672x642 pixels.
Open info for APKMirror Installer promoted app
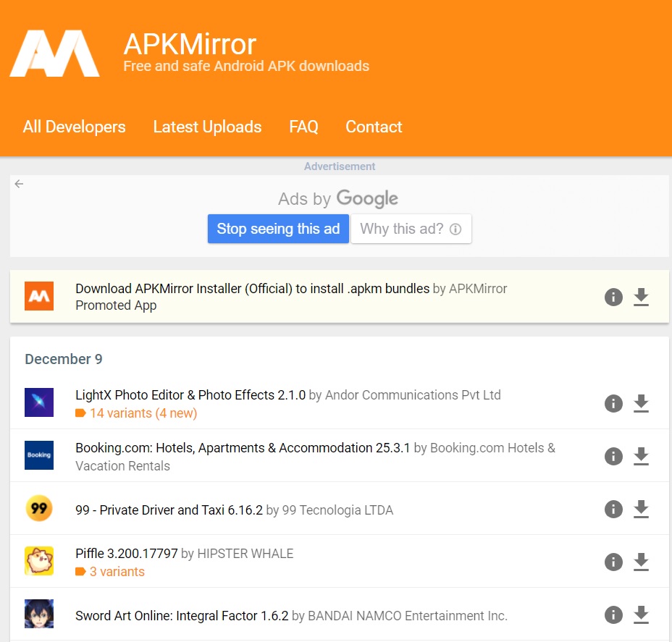pos(613,296)
